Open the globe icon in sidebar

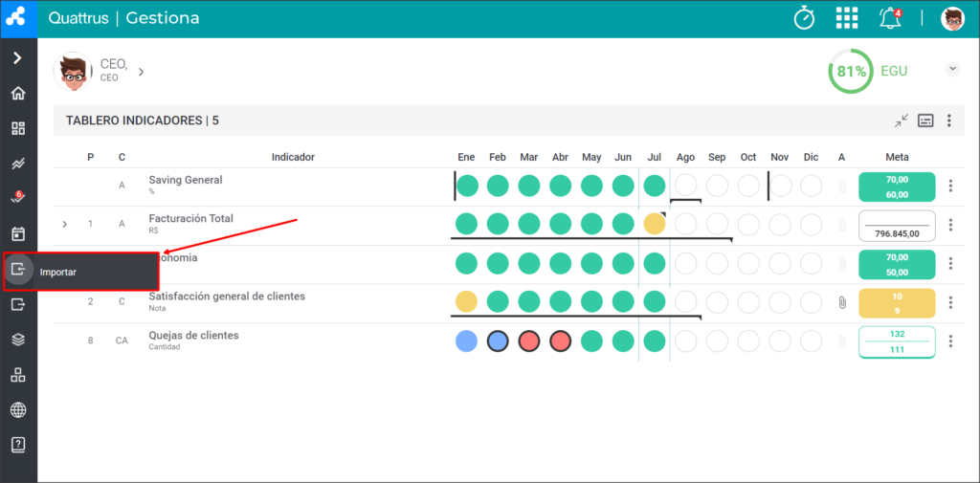pos(18,410)
